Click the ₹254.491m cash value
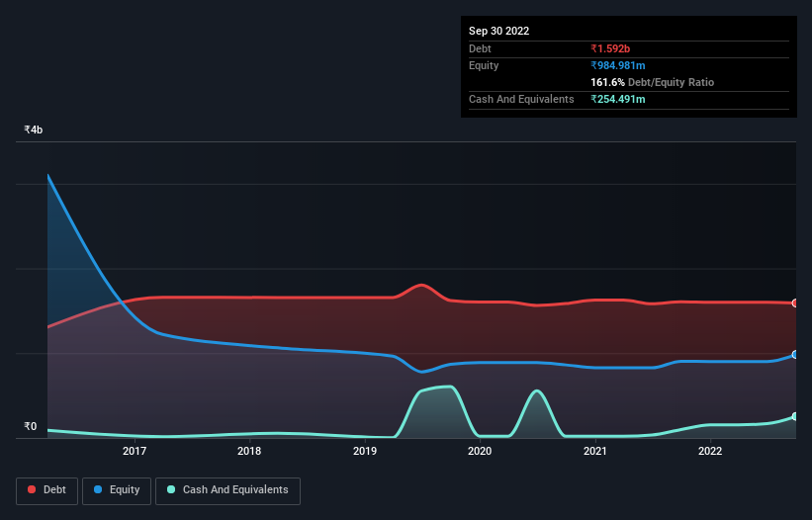Screen dimensions: 812x520 (x=618, y=99)
